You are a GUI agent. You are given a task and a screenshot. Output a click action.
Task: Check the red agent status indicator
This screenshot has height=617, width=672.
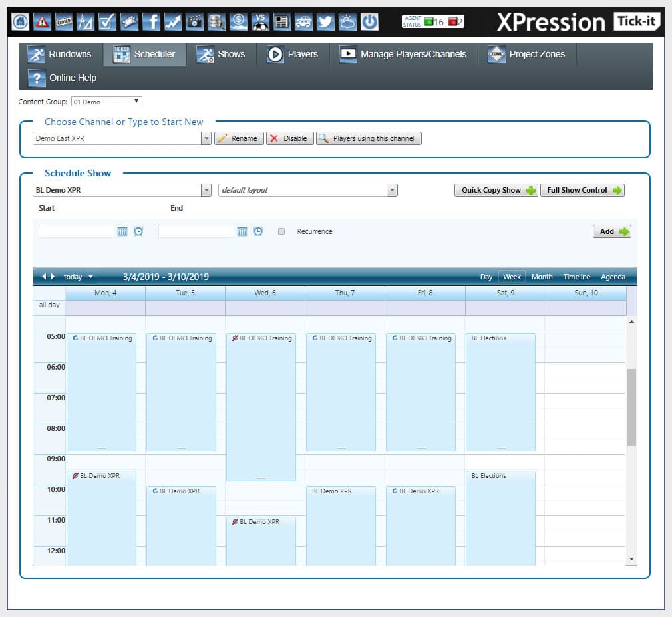pos(452,21)
